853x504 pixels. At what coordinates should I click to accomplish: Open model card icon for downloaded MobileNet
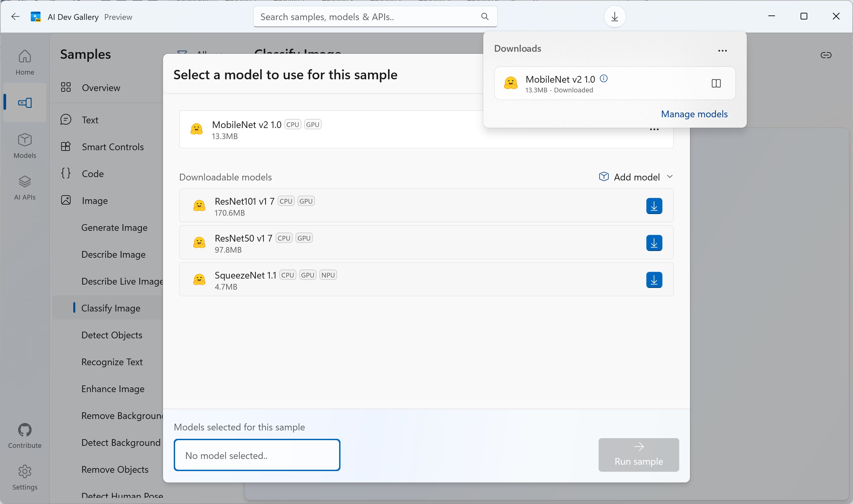pyautogui.click(x=716, y=83)
